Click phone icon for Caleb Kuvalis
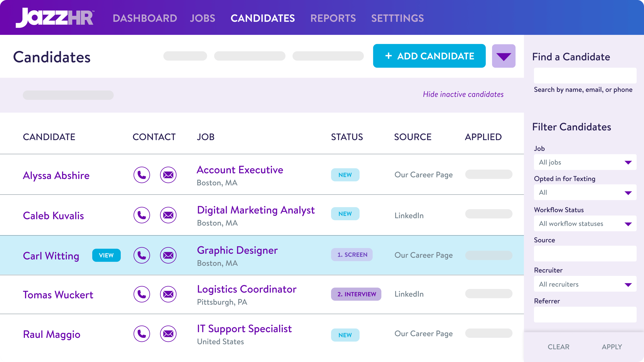 (x=142, y=215)
